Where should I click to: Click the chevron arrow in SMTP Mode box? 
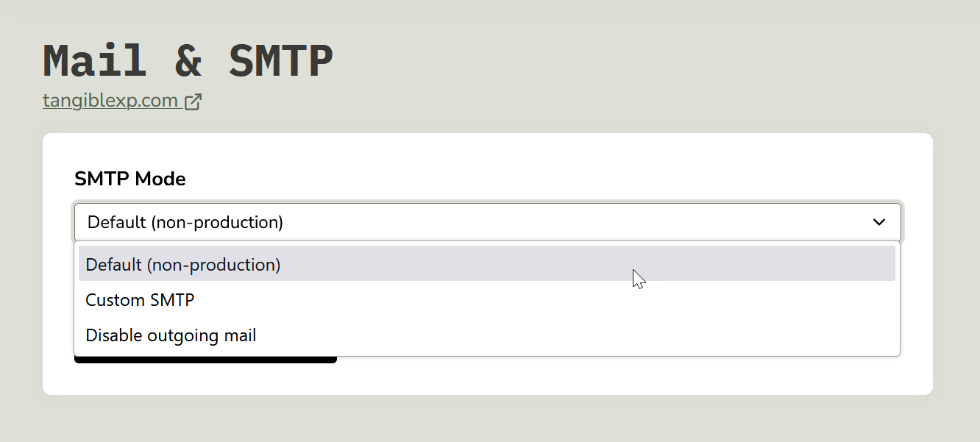[878, 222]
